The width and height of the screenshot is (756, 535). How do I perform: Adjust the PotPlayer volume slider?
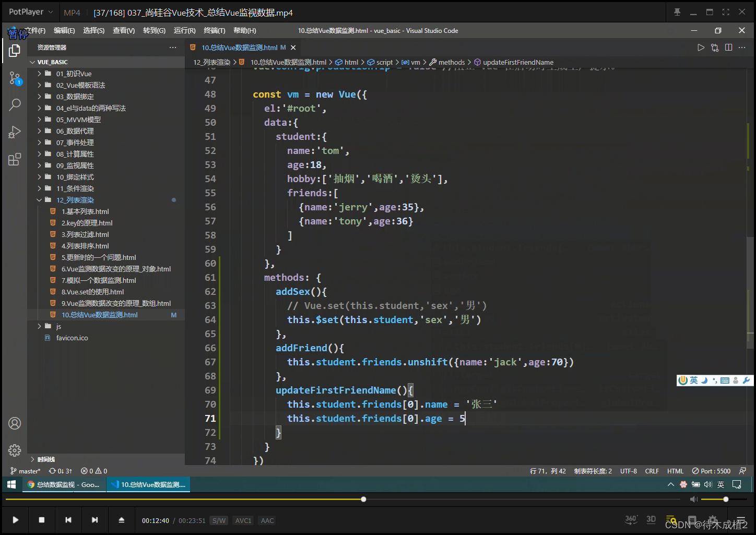tap(725, 499)
